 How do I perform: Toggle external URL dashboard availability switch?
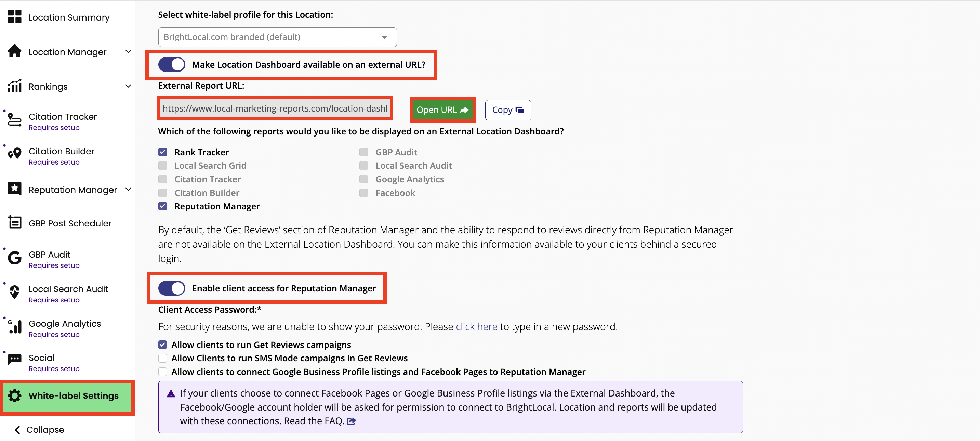coord(172,65)
